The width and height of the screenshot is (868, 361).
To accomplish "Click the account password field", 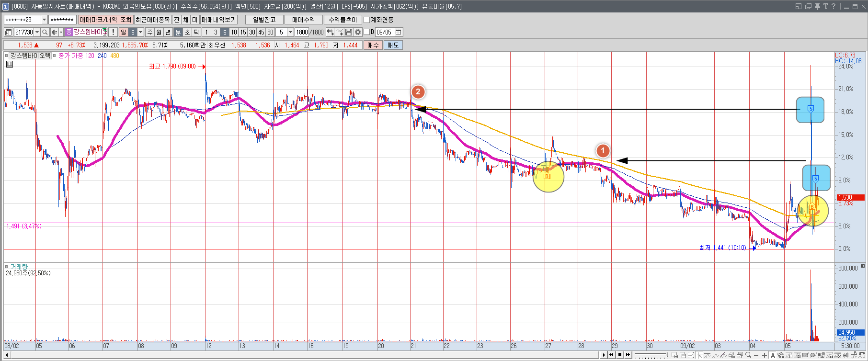I will pyautogui.click(x=62, y=20).
